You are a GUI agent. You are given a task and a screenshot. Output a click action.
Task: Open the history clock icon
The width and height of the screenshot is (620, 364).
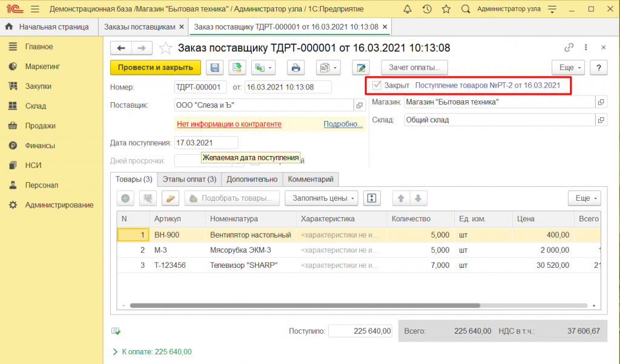[x=427, y=10]
